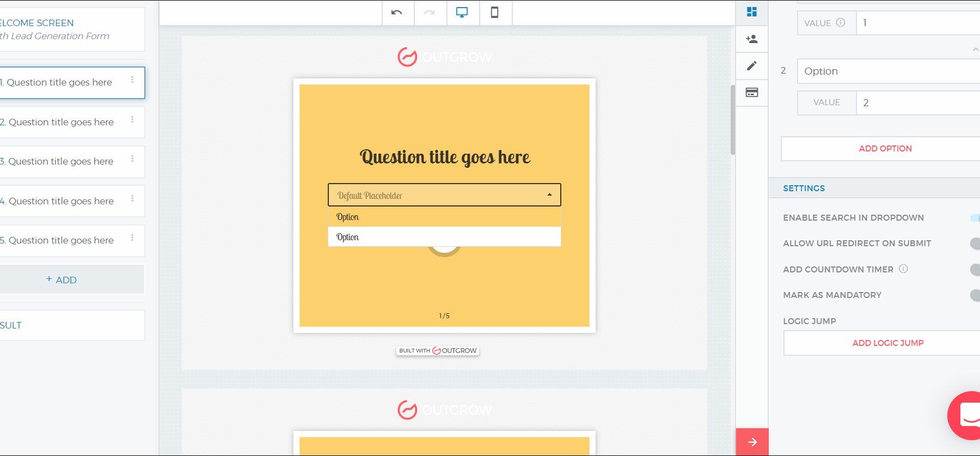
Task: Collapse the Default Placeholder dropdown
Action: coord(549,195)
